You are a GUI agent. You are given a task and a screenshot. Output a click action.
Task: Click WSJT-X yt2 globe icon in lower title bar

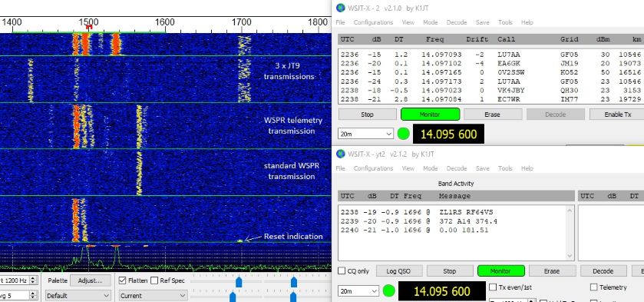tap(341, 154)
